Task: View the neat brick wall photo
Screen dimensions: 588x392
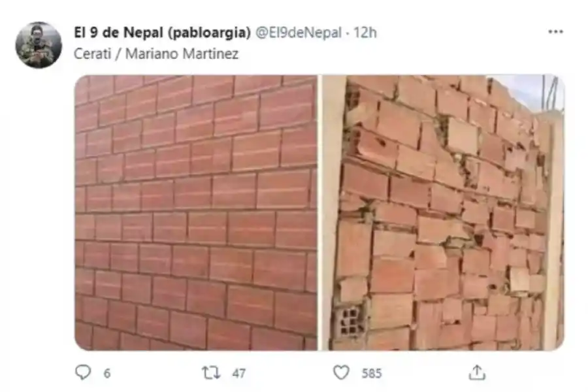Action: pyautogui.click(x=196, y=213)
